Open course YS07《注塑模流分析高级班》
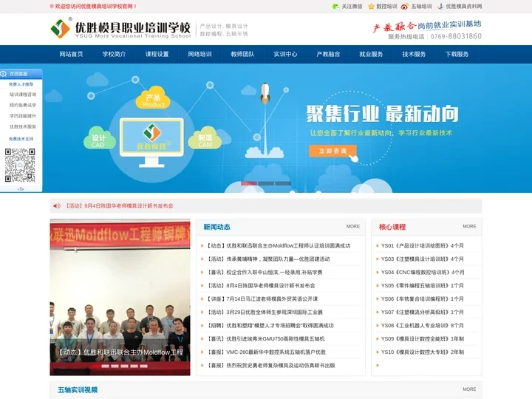532x399 pixels. [x=423, y=312]
